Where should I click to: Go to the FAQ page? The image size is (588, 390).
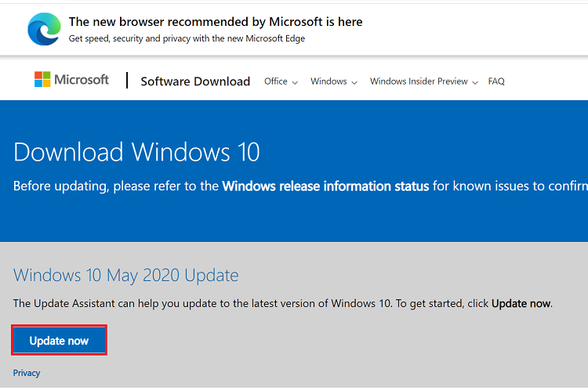[x=496, y=81]
